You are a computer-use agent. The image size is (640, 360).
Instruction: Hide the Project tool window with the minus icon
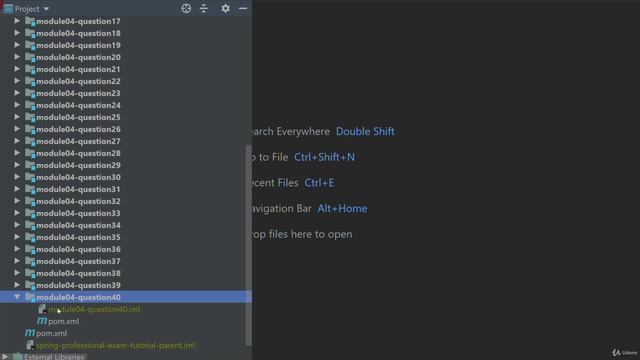243,9
